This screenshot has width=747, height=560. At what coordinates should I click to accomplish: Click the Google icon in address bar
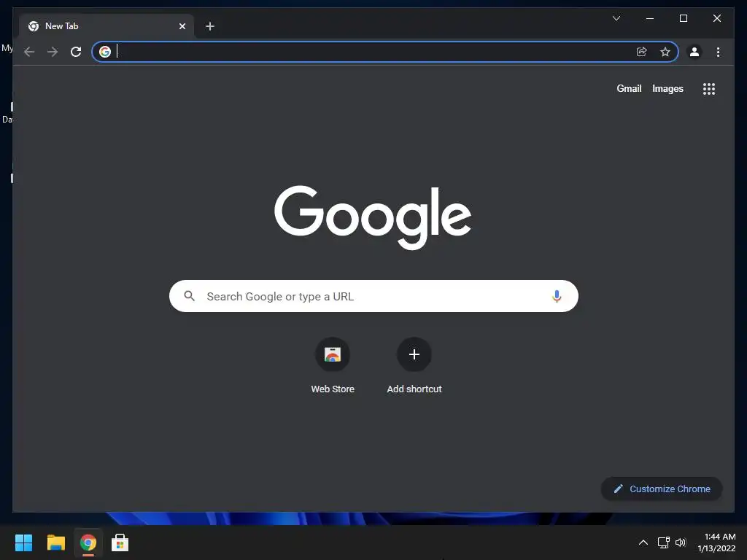105,52
